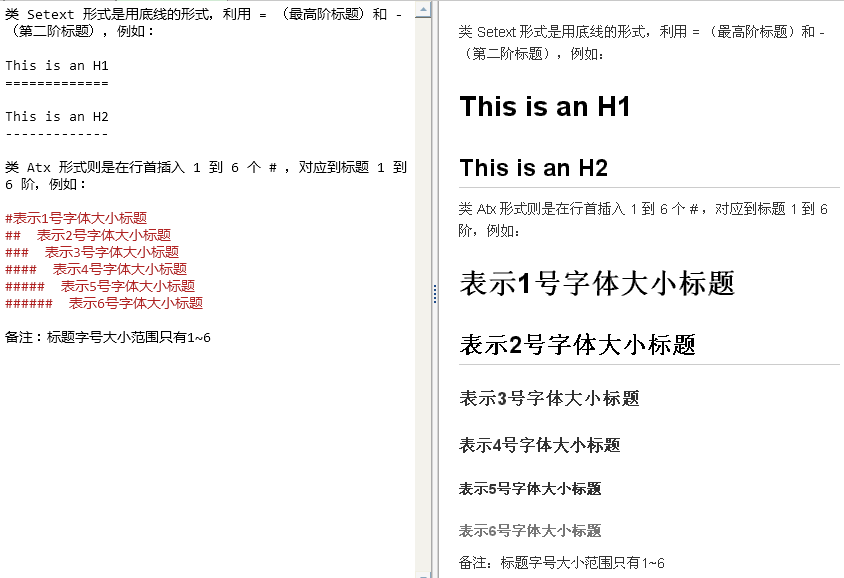Click the editor's vertical scrollbar track
Viewport: 844px width, 578px height.
click(424, 300)
